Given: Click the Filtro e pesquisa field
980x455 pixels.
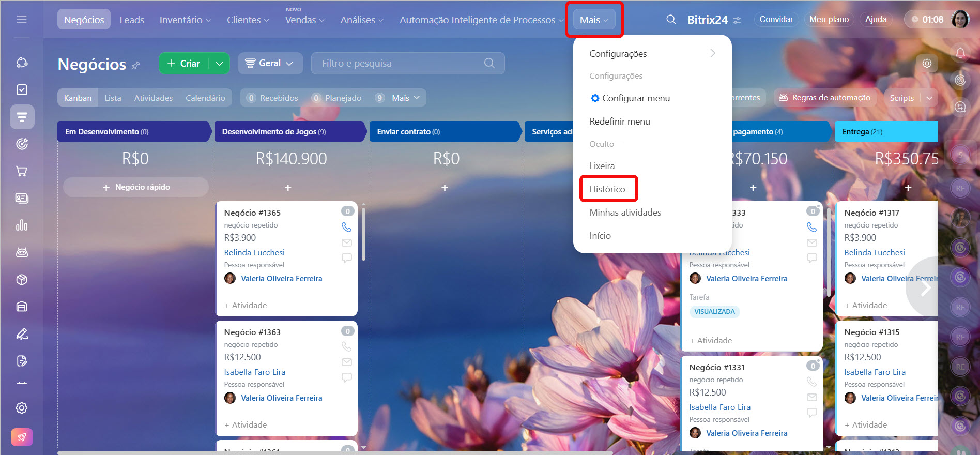Looking at the screenshot, I should 401,63.
